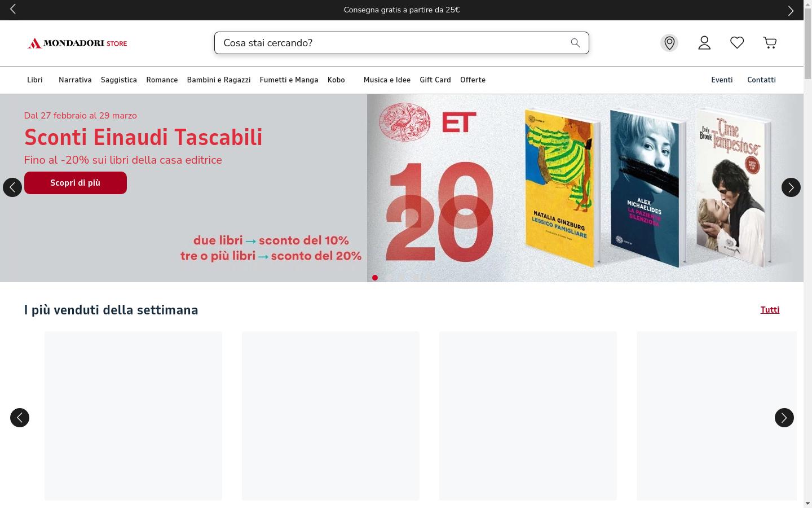The image size is (812, 508).
Task: Click 'Tutti' link for weekly bestsellers
Action: 770,310
